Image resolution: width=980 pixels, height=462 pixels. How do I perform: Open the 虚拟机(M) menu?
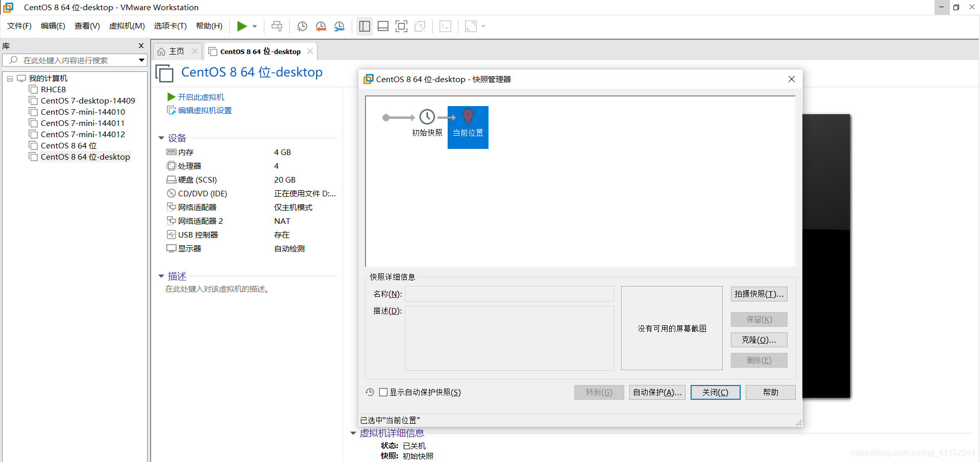(127, 26)
